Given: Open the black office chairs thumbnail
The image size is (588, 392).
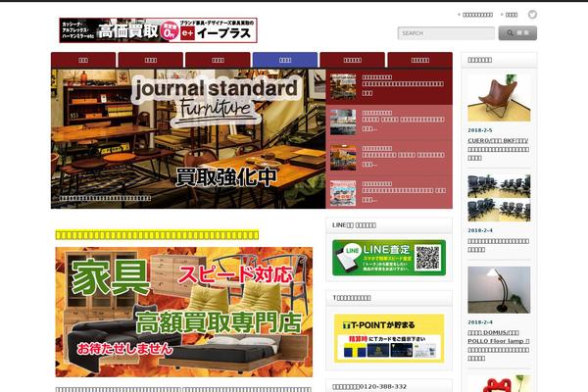Looking at the screenshot, I should [x=499, y=198].
